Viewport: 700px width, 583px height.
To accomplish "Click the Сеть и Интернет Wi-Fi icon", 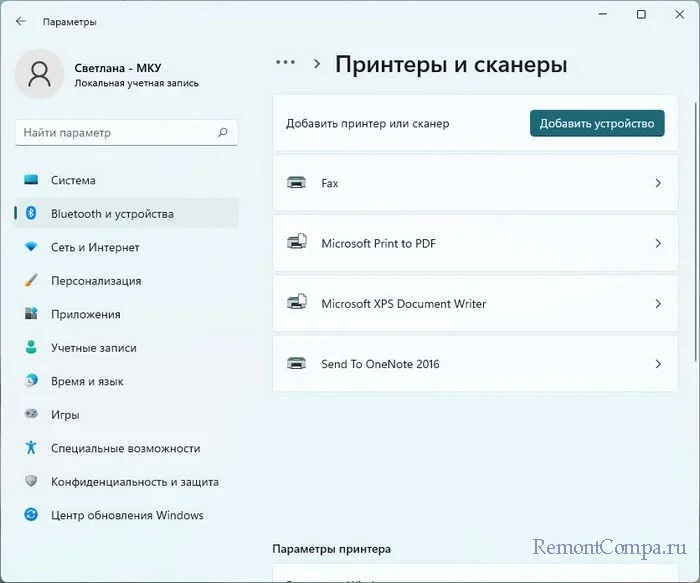I will (x=31, y=247).
